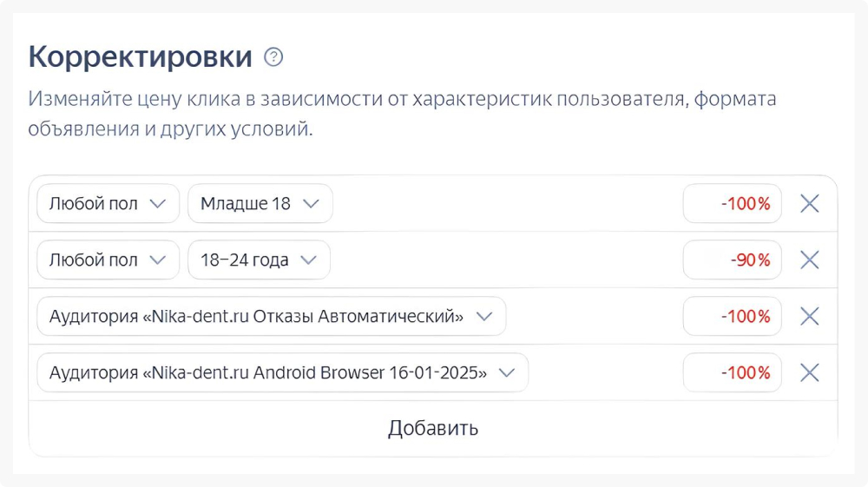Click the chevron in Android Browser audience selector
The width and height of the screenshot is (868, 487).
pyautogui.click(x=507, y=372)
